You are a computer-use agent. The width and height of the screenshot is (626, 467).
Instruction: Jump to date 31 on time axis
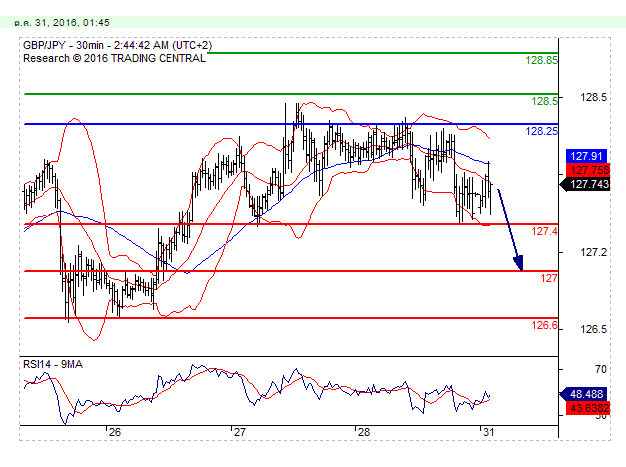(487, 431)
